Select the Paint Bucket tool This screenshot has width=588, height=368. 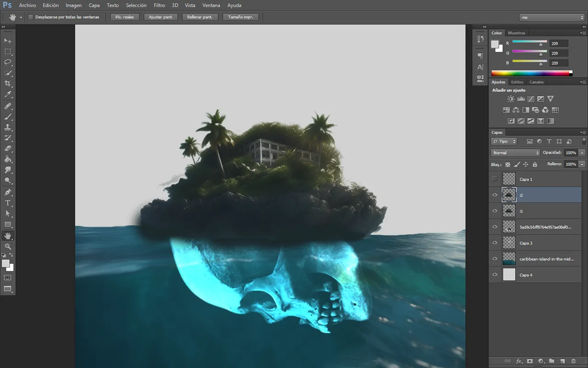(8, 159)
